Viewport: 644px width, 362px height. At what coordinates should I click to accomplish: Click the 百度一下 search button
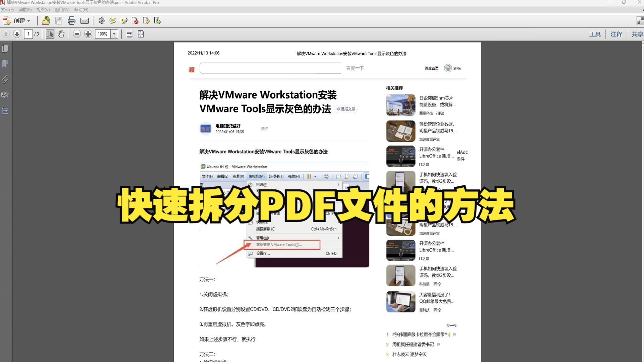click(355, 68)
